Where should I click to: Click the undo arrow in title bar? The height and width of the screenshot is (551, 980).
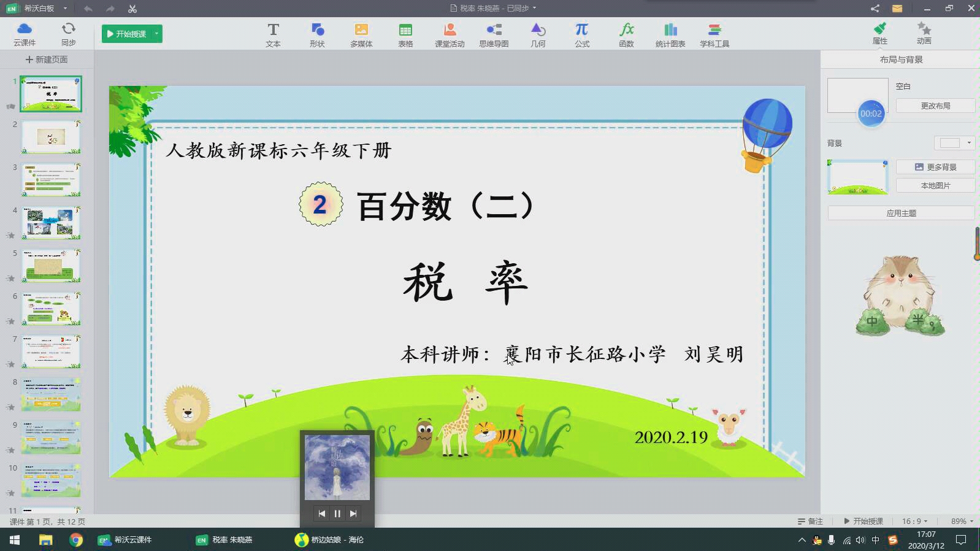point(88,9)
